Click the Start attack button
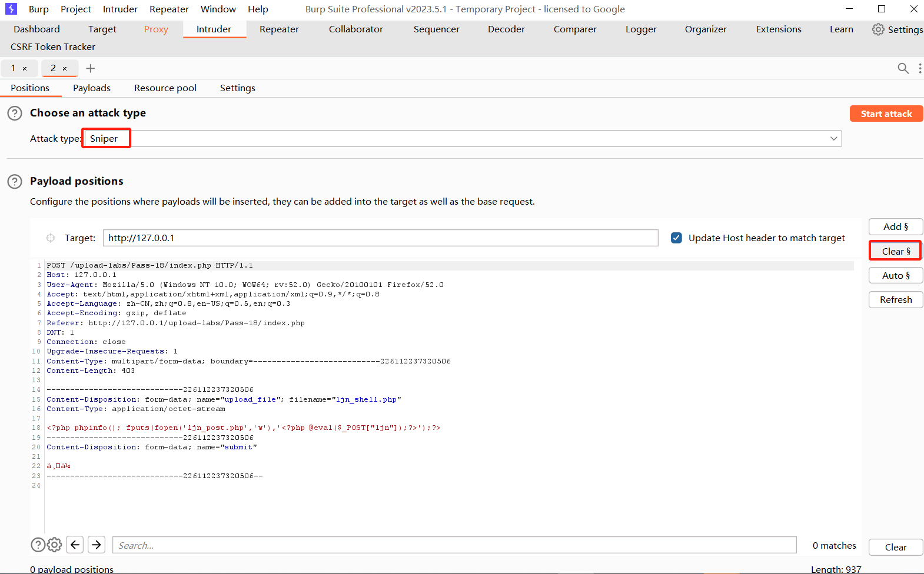 (886, 114)
